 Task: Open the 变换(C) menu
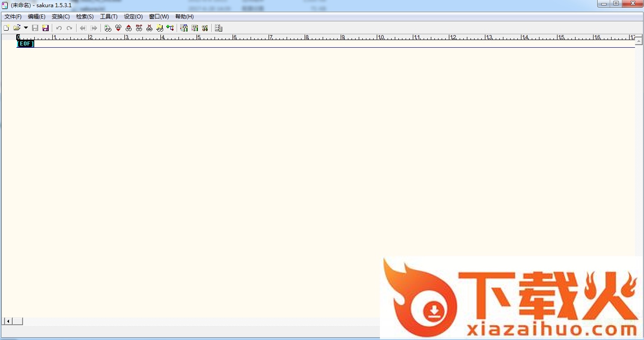(61, 17)
